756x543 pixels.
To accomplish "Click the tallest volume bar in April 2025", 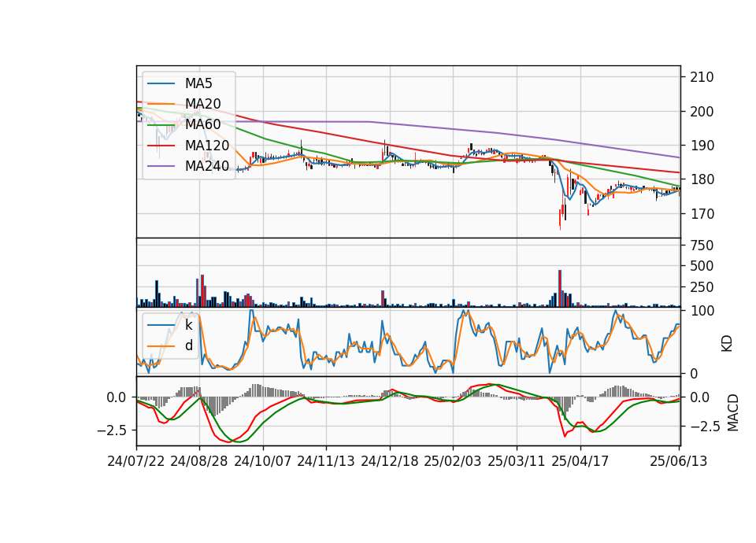I will (560, 288).
